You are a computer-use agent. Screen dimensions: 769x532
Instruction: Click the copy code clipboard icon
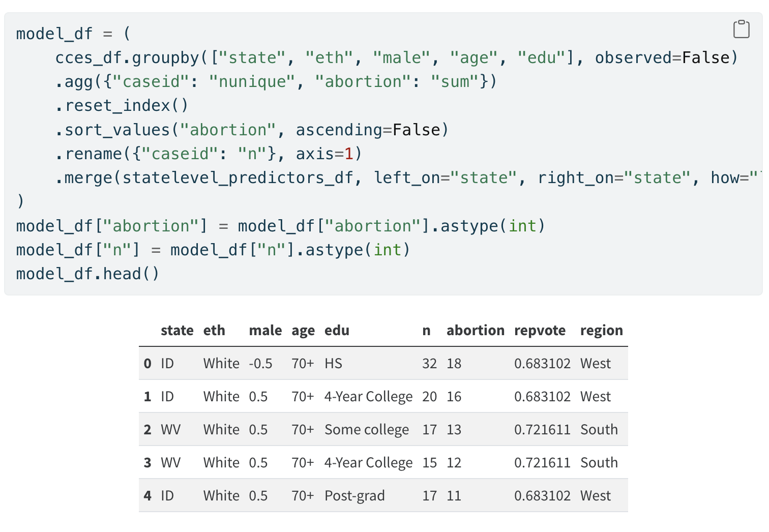point(741,29)
